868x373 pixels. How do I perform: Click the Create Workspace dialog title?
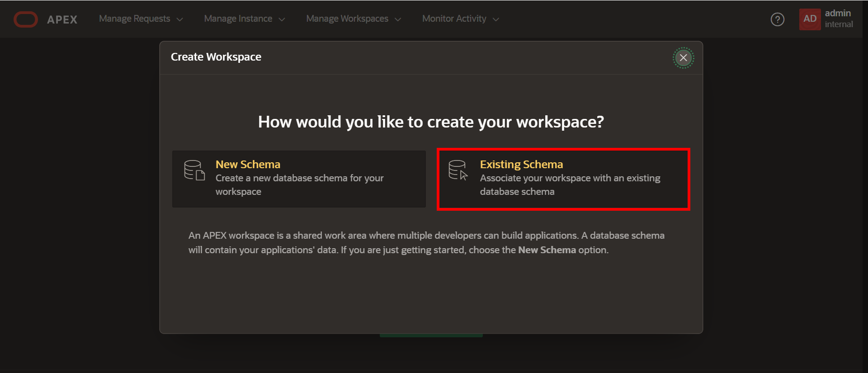tap(216, 57)
